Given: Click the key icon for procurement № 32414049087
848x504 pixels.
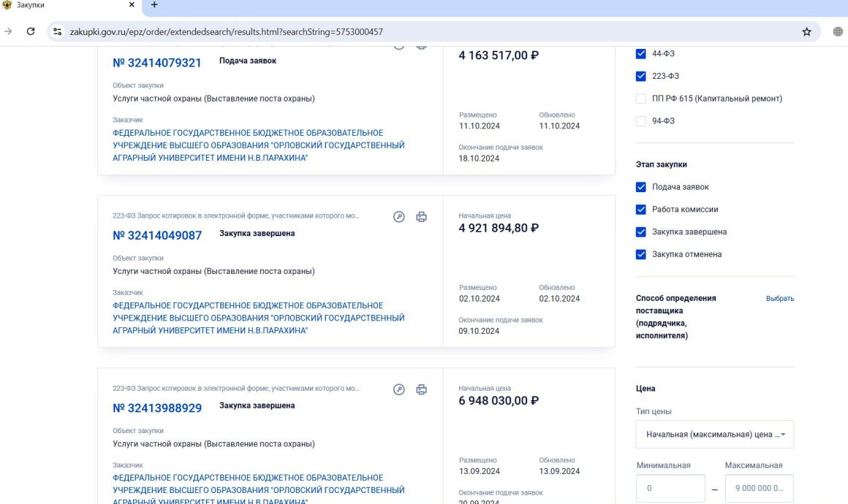Looking at the screenshot, I should click(398, 217).
